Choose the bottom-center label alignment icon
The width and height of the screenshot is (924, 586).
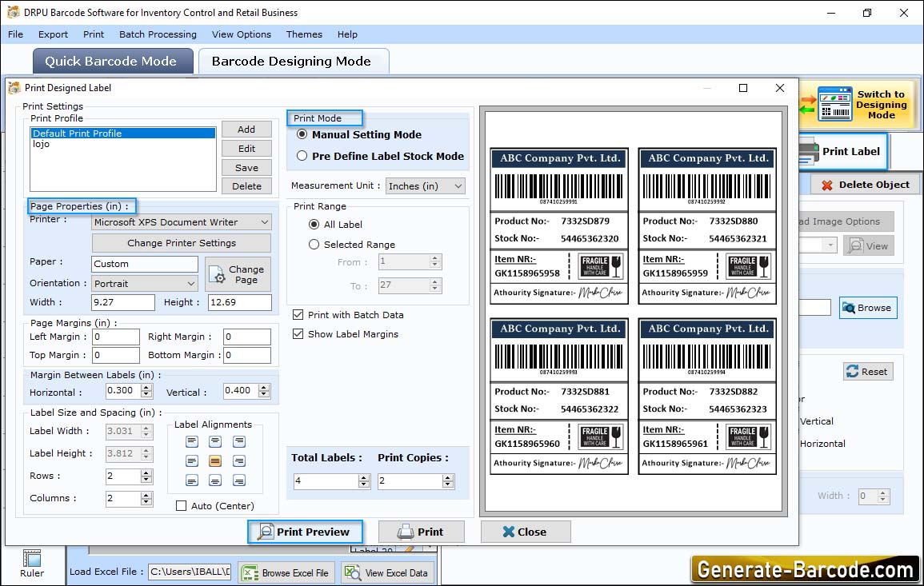215,480
